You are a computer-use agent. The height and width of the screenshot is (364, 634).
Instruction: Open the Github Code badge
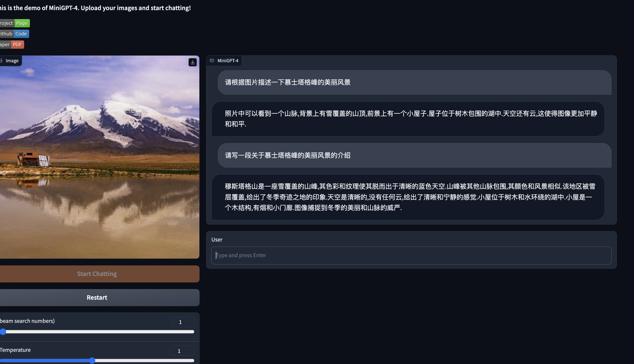pyautogui.click(x=14, y=34)
